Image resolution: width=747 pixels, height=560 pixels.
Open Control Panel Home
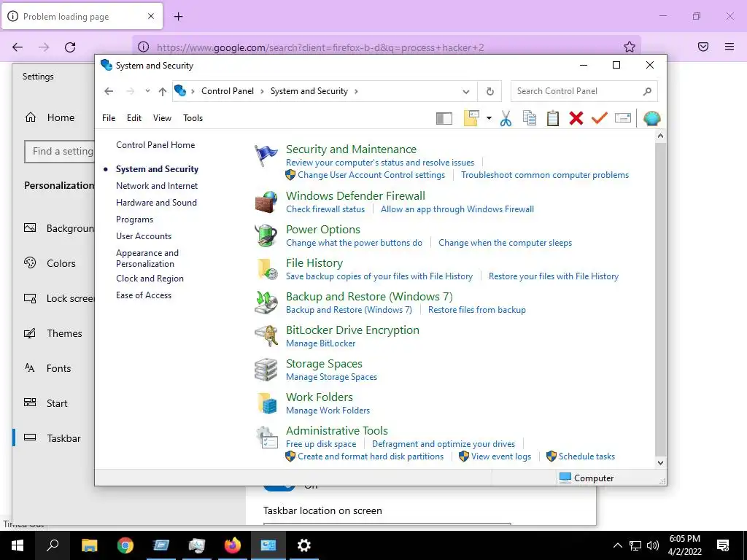click(x=155, y=145)
